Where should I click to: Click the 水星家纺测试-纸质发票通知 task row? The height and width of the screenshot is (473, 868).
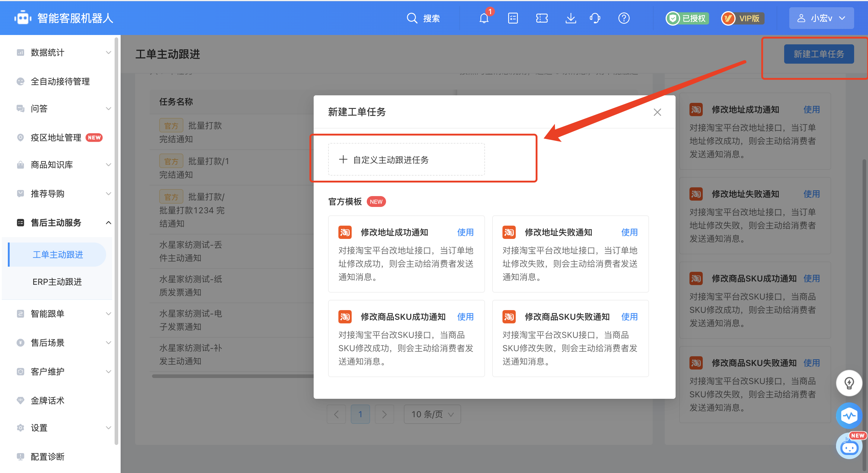click(232, 286)
